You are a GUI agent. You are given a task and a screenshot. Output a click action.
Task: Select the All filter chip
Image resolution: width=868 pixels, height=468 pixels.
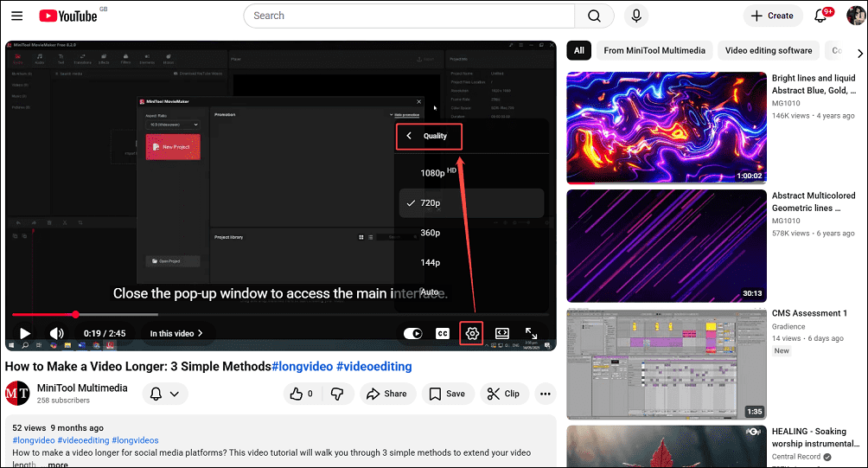(579, 50)
